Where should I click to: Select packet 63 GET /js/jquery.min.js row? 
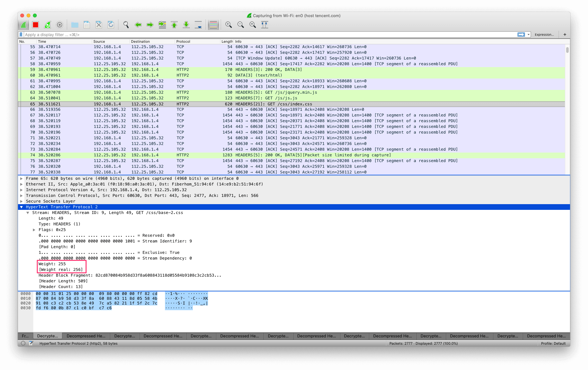click(292, 92)
